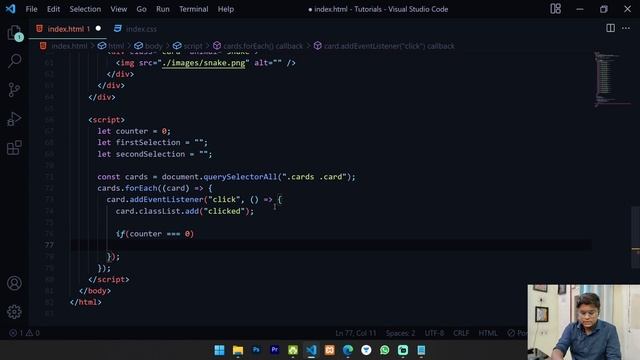640x360 pixels.
Task: Open File Explorer from the taskbar
Action: (x=238, y=350)
